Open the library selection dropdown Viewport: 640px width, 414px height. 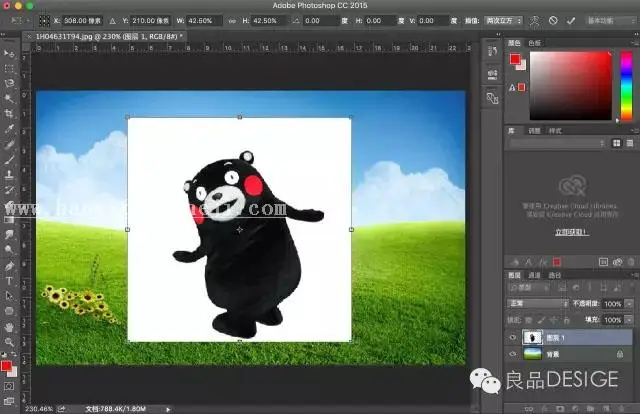click(557, 143)
